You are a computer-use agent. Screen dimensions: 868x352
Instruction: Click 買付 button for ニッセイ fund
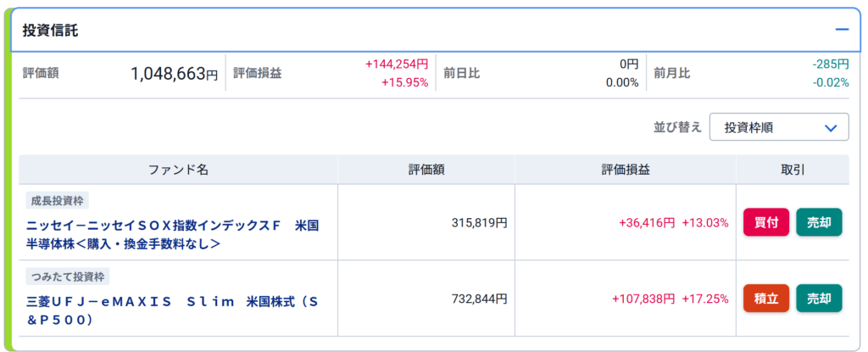[x=766, y=222]
